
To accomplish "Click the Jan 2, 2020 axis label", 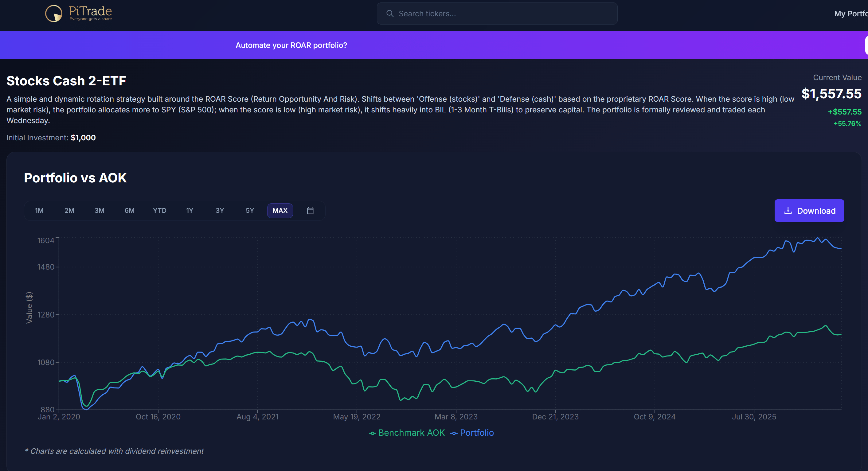I will pyautogui.click(x=59, y=417).
